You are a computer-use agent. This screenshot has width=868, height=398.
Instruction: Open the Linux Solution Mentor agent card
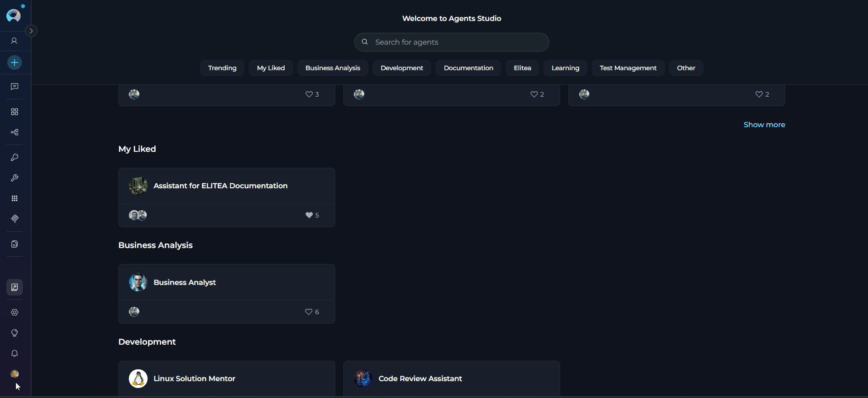click(x=194, y=378)
